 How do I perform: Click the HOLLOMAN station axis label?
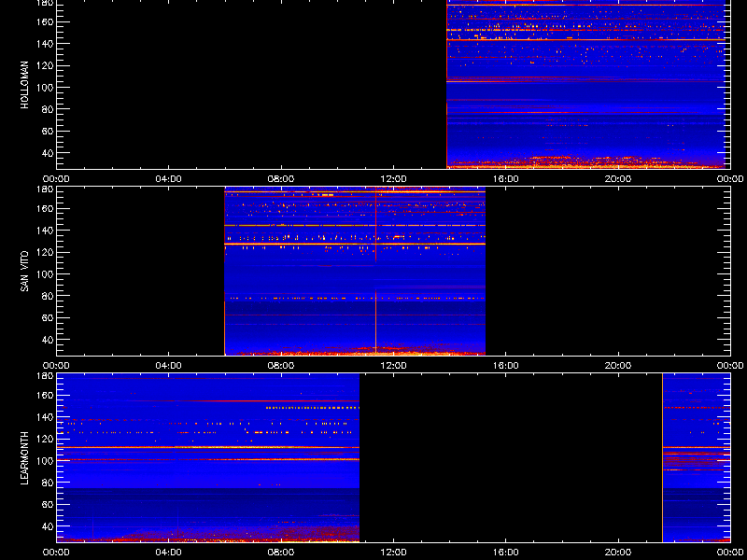click(x=25, y=85)
